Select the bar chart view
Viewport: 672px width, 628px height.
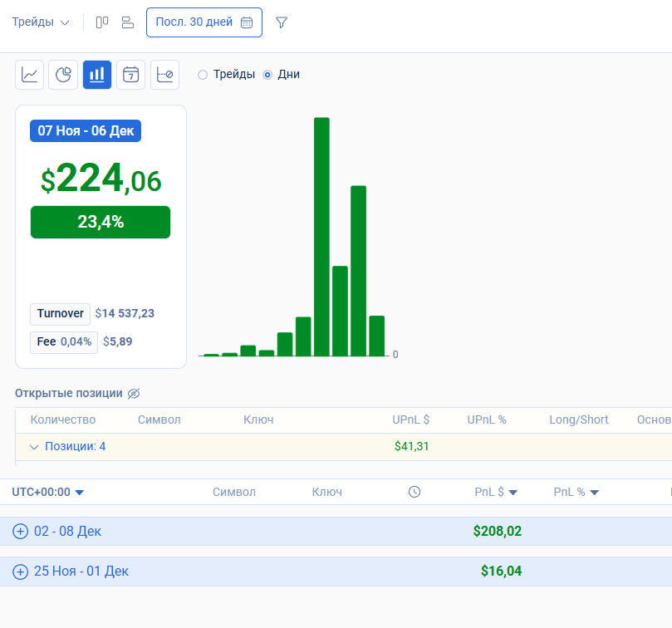tap(97, 75)
